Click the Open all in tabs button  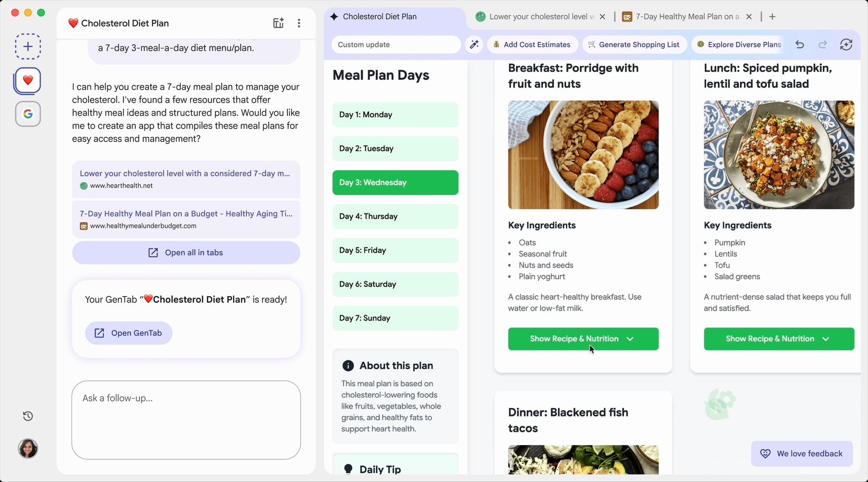(186, 253)
